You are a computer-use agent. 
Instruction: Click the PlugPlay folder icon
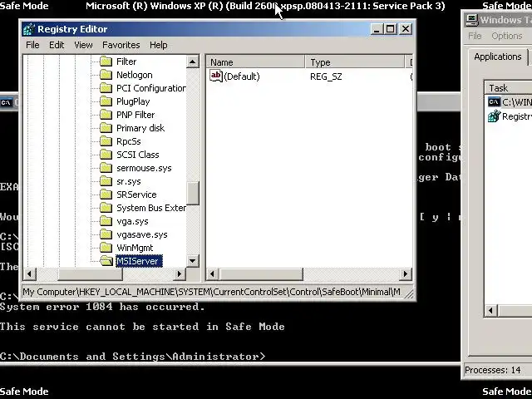pyautogui.click(x=106, y=101)
